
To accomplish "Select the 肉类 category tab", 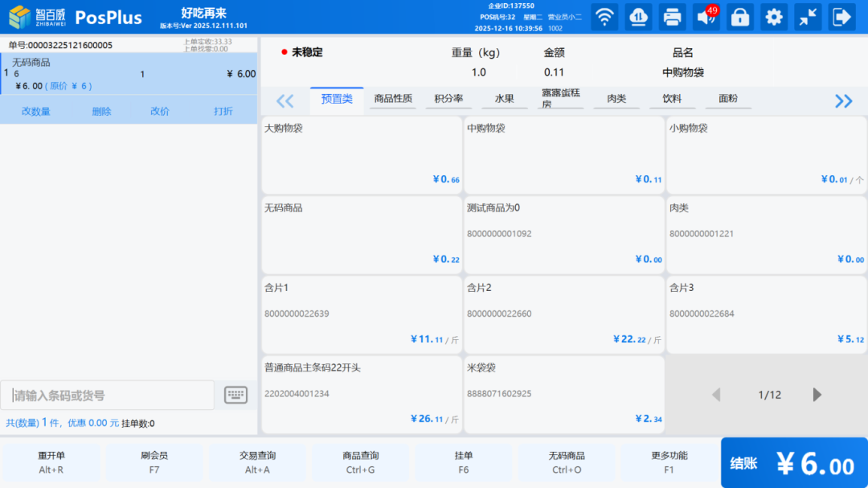I will pyautogui.click(x=616, y=99).
